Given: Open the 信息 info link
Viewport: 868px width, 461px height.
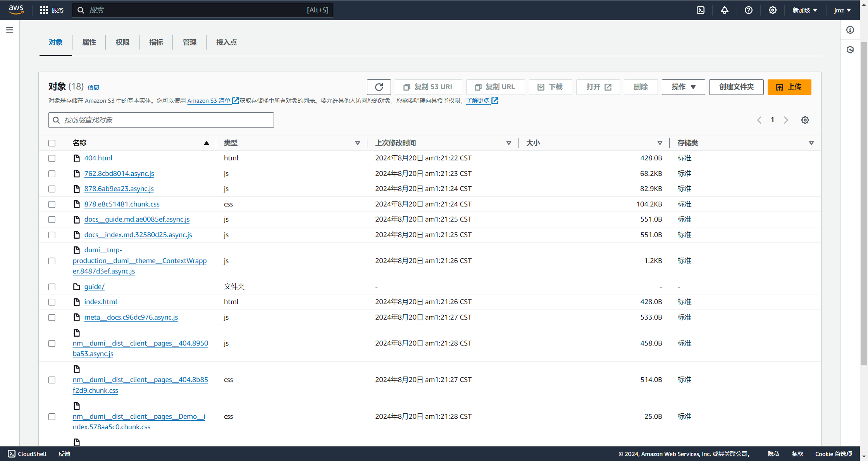Looking at the screenshot, I should pyautogui.click(x=93, y=88).
